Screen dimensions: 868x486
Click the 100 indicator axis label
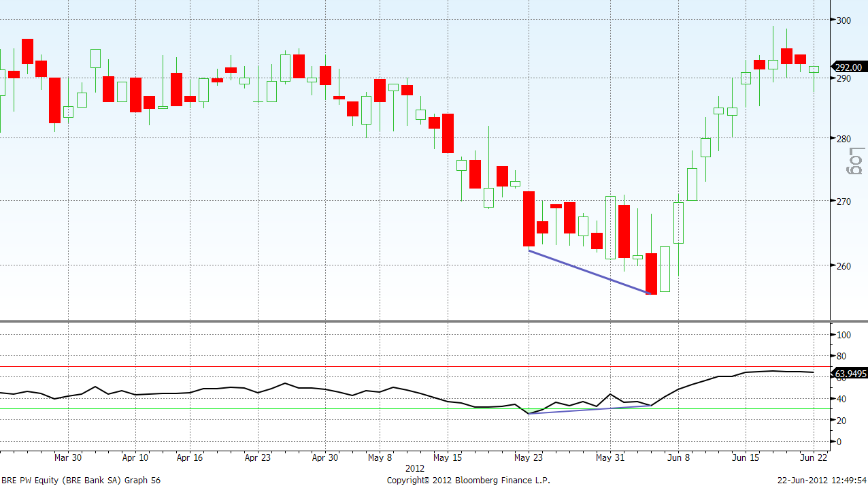click(844, 335)
